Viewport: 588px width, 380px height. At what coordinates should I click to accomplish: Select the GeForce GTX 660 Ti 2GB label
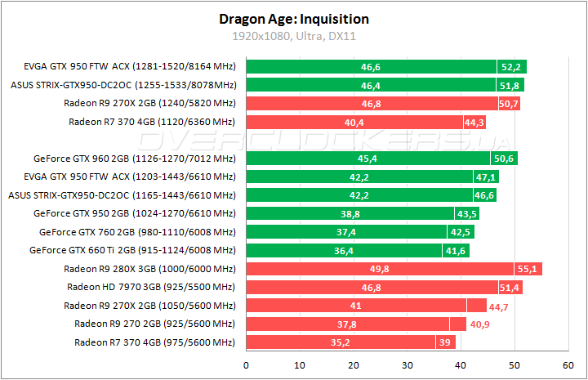point(136,251)
